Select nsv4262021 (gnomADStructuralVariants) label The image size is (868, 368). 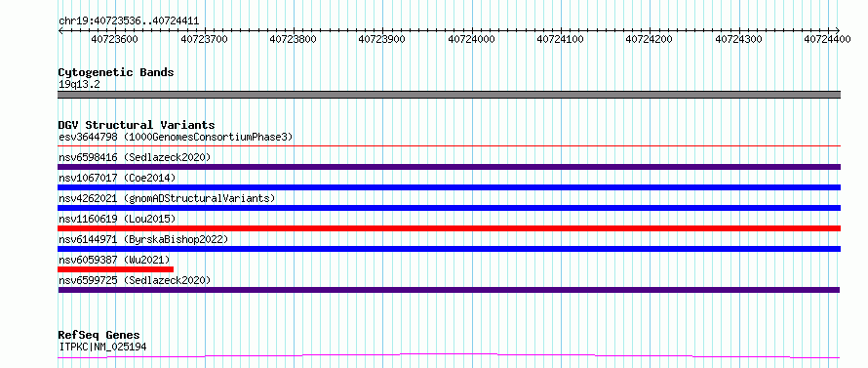pyautogui.click(x=167, y=198)
